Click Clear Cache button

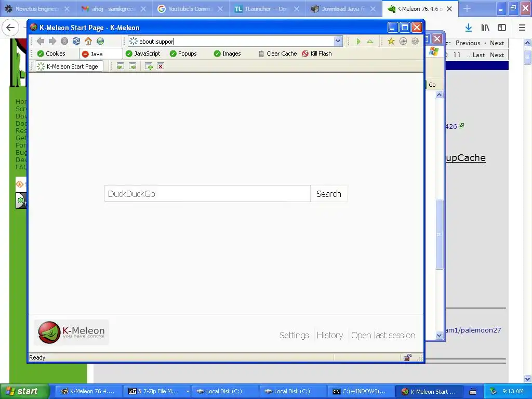277,54
